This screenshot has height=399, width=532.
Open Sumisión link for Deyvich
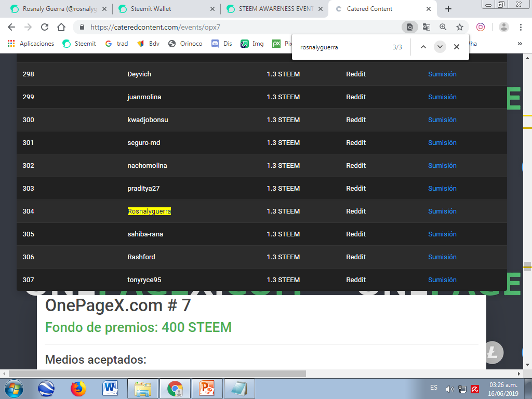tap(442, 74)
